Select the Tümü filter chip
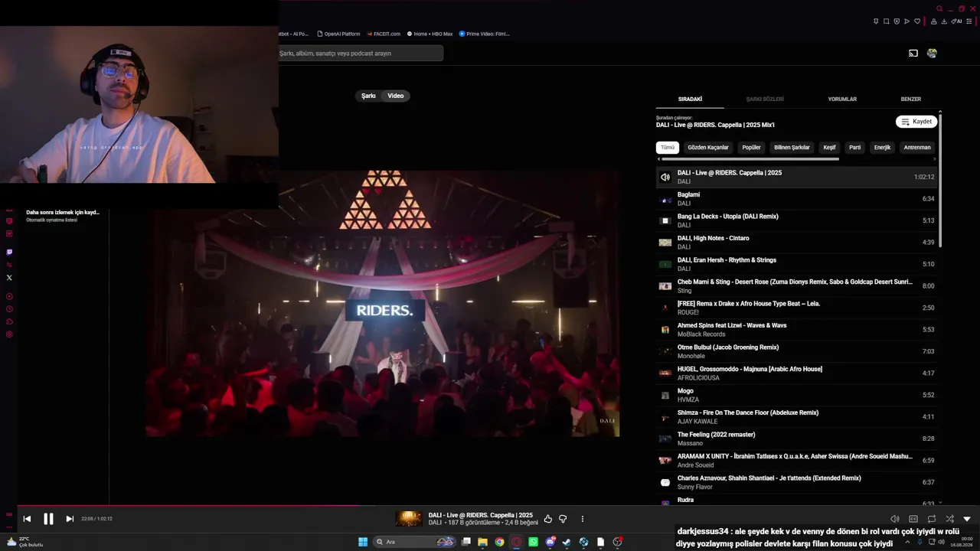The width and height of the screenshot is (980, 551). 668,148
